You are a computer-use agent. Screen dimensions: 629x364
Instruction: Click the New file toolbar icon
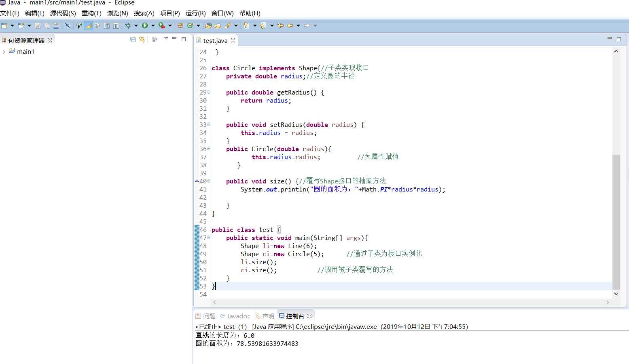[x=4, y=25]
